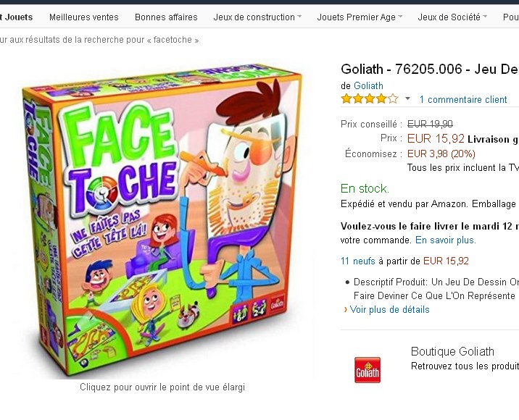Click the small arrow before Voir plus

(346, 309)
